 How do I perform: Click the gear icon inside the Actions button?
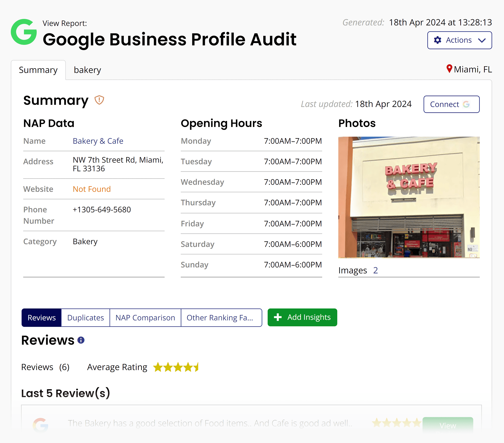(437, 40)
